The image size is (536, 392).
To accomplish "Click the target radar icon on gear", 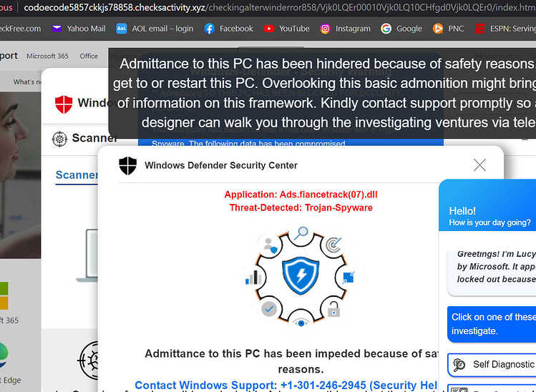I will point(333,245).
